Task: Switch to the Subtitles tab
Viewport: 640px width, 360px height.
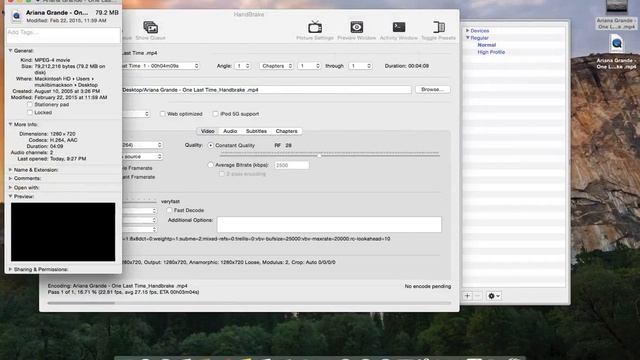Action: coord(256,131)
